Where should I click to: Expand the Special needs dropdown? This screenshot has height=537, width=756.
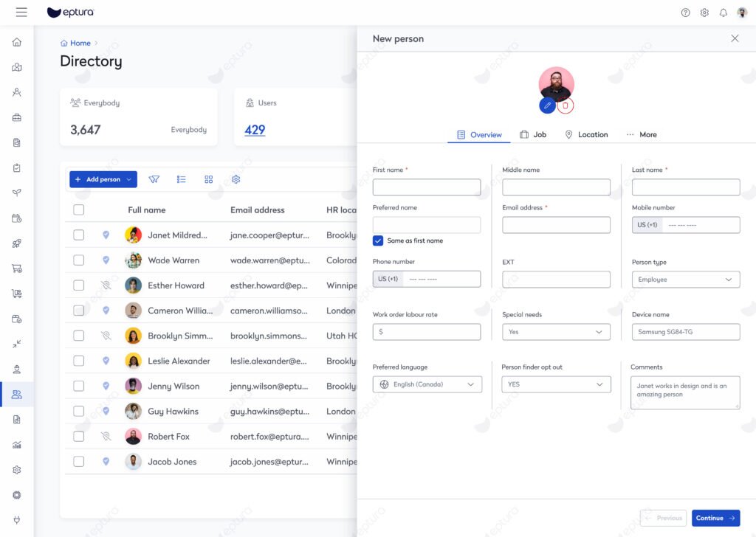556,332
